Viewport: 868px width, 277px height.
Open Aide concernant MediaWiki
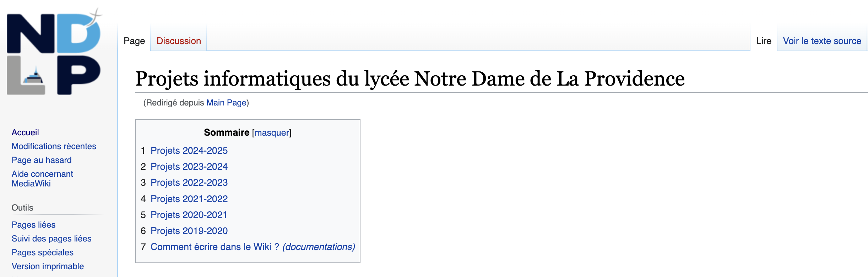click(x=42, y=179)
